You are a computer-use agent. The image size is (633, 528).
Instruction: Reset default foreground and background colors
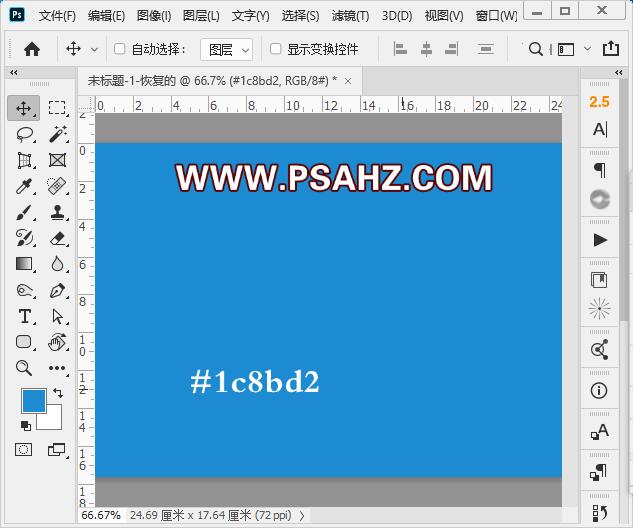point(25,425)
